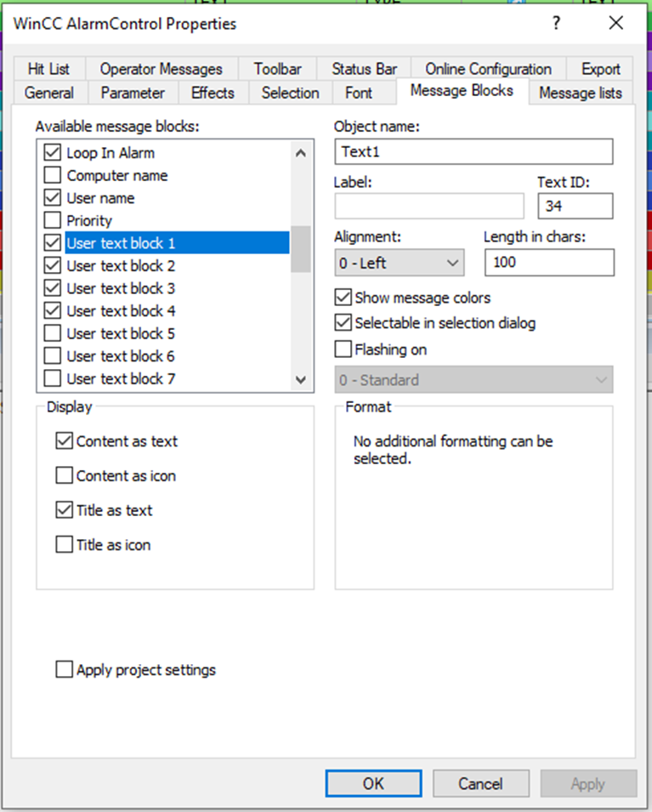Enable Content as icon
Viewport: 652px width, 812px height.
click(64, 475)
